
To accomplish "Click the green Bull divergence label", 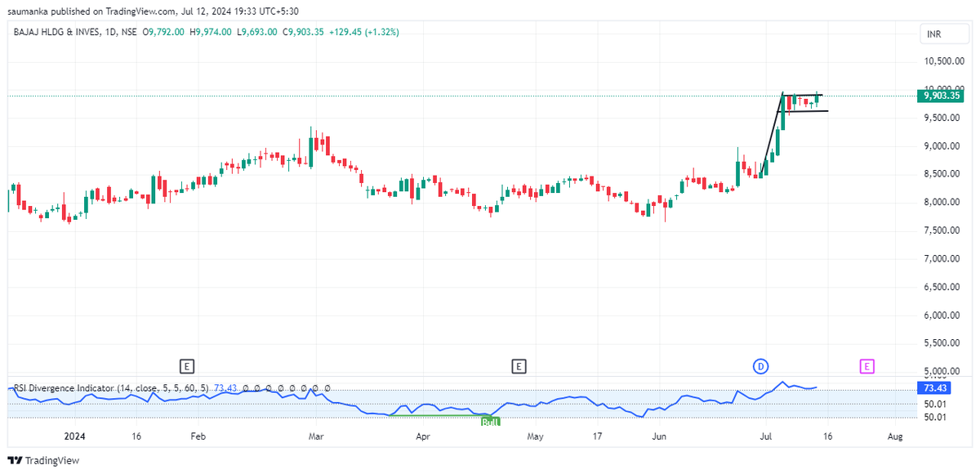I will pyautogui.click(x=490, y=422).
